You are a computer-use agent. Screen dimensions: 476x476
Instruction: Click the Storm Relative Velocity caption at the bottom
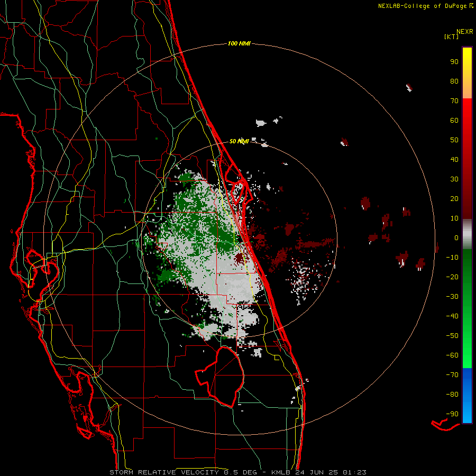tap(238, 472)
